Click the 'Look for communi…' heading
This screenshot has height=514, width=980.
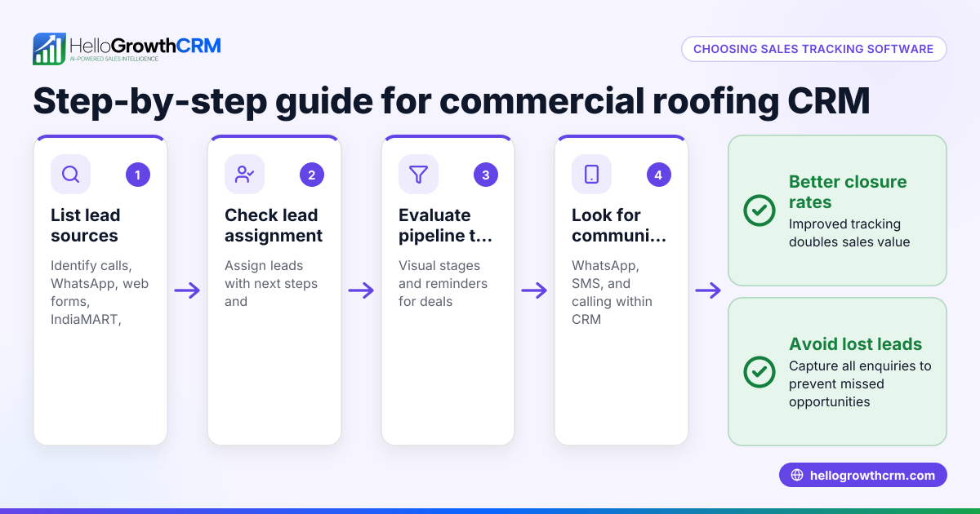click(x=618, y=225)
